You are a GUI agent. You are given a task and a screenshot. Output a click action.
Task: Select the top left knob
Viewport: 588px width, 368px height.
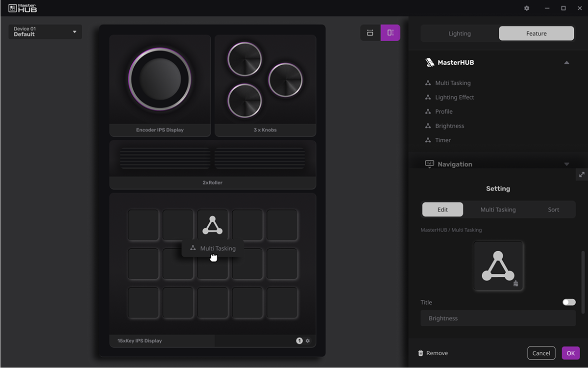click(245, 59)
